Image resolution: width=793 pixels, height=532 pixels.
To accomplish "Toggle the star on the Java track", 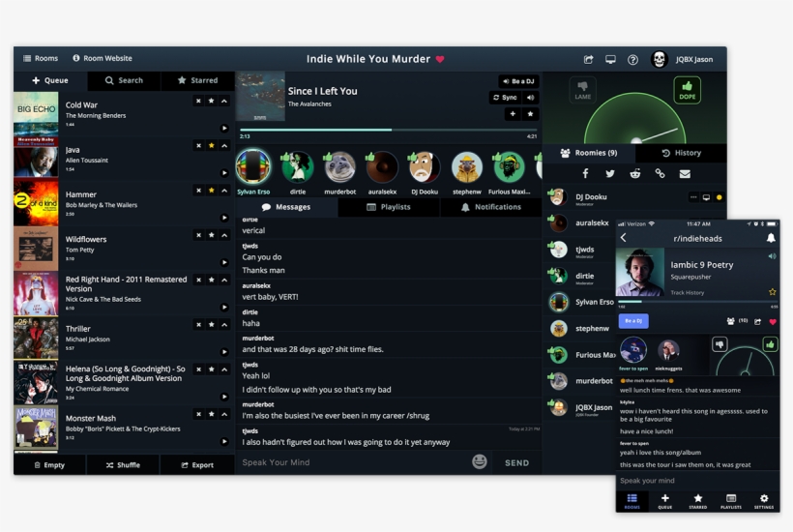I will coord(212,145).
